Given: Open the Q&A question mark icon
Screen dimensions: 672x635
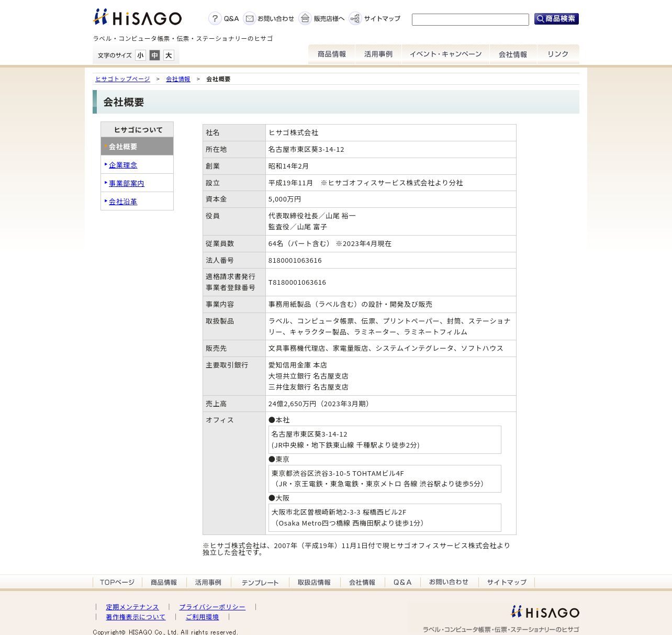Looking at the screenshot, I should 215,19.
